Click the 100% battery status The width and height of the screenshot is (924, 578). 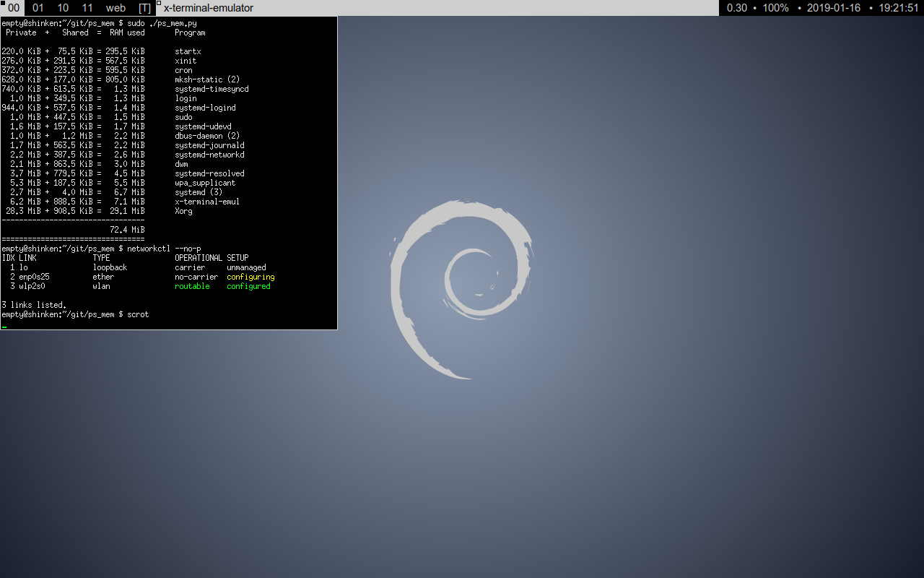776,8
